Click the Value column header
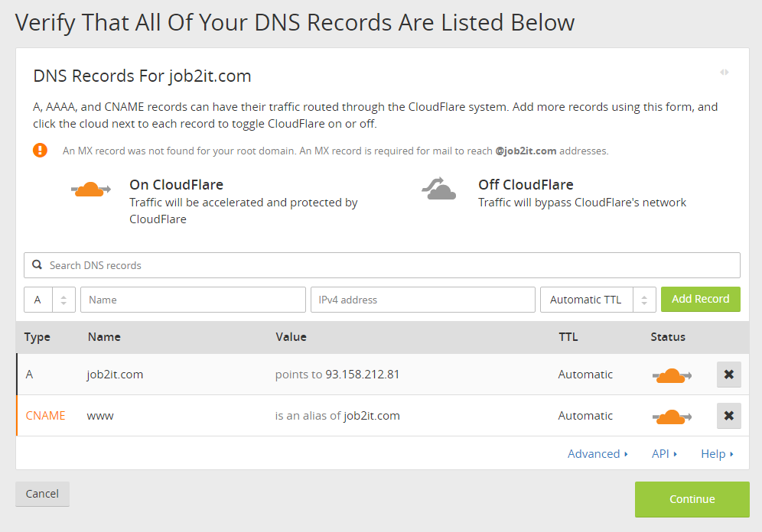This screenshot has height=532, width=762. 291,337
